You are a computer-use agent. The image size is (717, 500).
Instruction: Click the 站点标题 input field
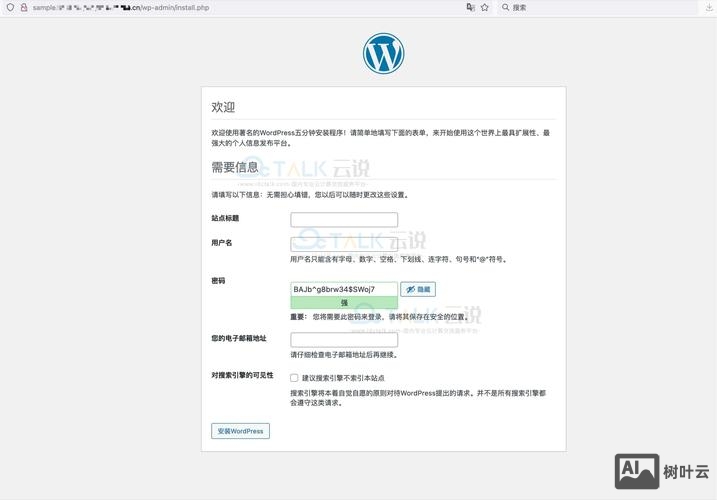pos(344,220)
